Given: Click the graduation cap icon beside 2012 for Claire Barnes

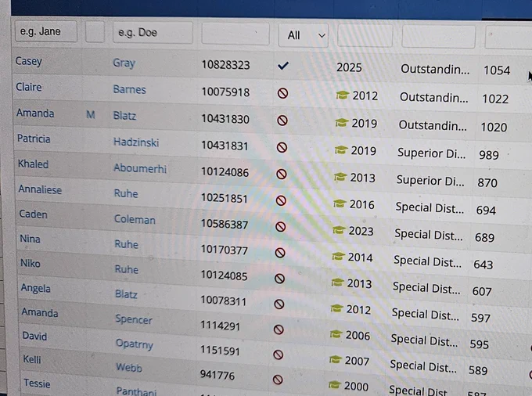Looking at the screenshot, I should click(x=343, y=95).
